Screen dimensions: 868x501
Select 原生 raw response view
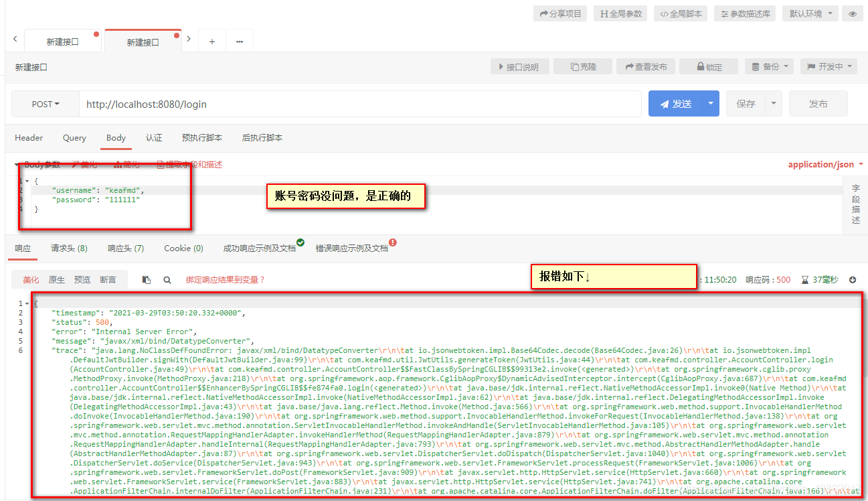(x=57, y=280)
